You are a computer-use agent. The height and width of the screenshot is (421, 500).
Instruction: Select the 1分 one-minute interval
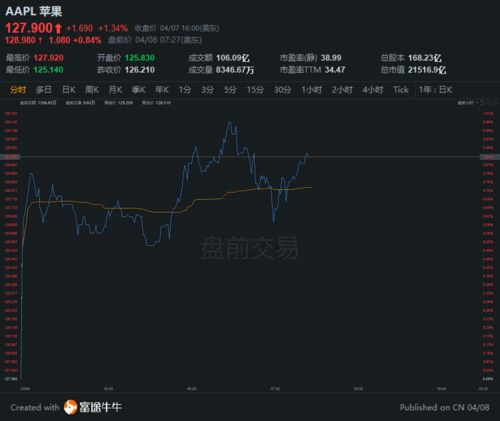point(185,90)
